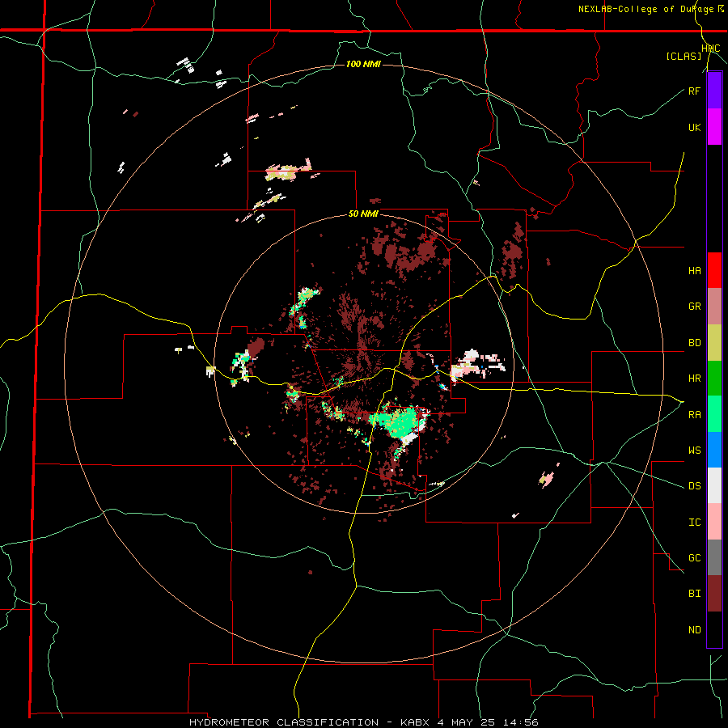Click the IC legend label

coord(694,523)
